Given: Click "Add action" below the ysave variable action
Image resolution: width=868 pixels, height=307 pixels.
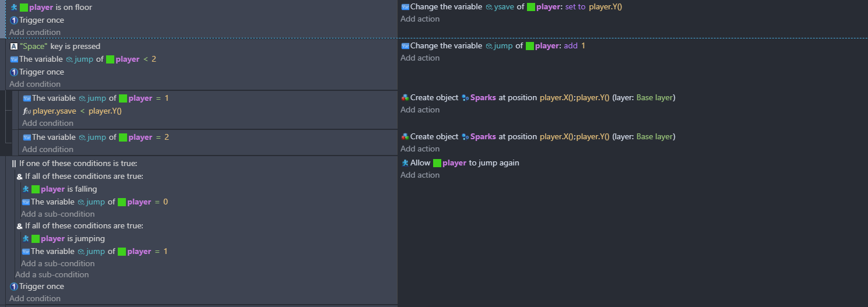Looking at the screenshot, I should 420,19.
